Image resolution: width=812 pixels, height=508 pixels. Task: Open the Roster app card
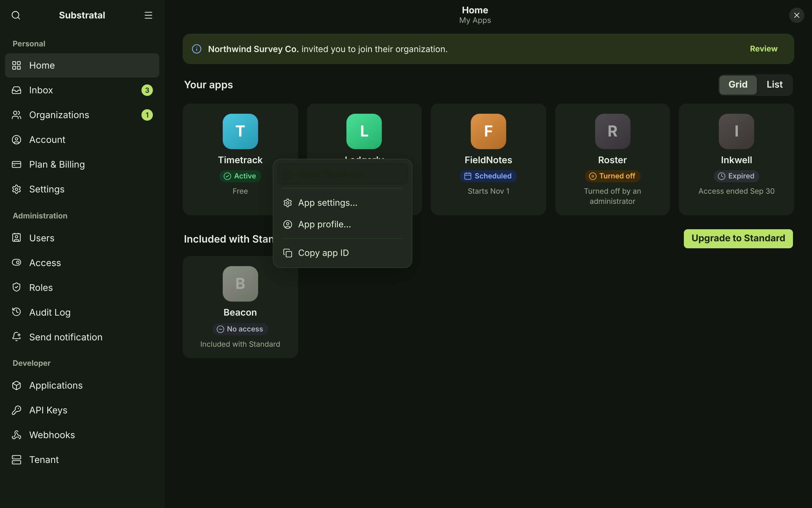[612, 159]
